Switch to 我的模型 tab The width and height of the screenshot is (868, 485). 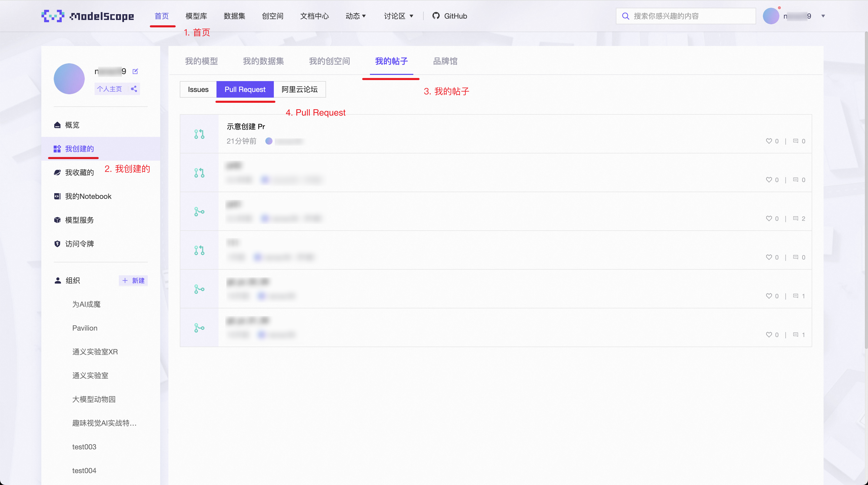click(x=201, y=61)
